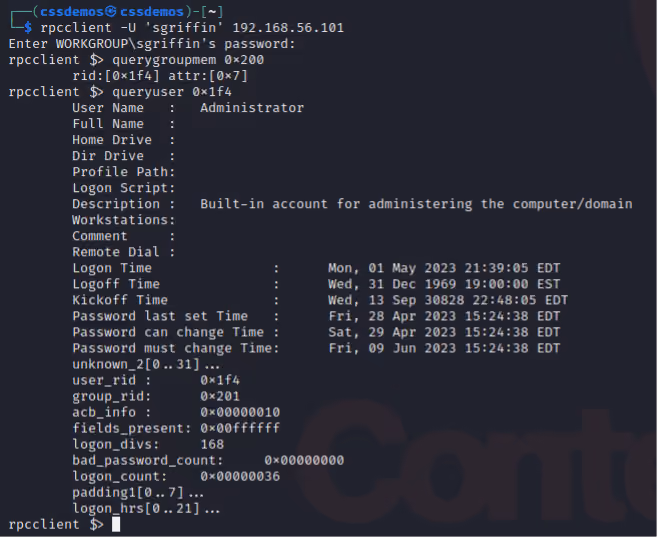Click the Password must change Time value
Image resolution: width=658 pixels, height=538 pixels.
444,348
